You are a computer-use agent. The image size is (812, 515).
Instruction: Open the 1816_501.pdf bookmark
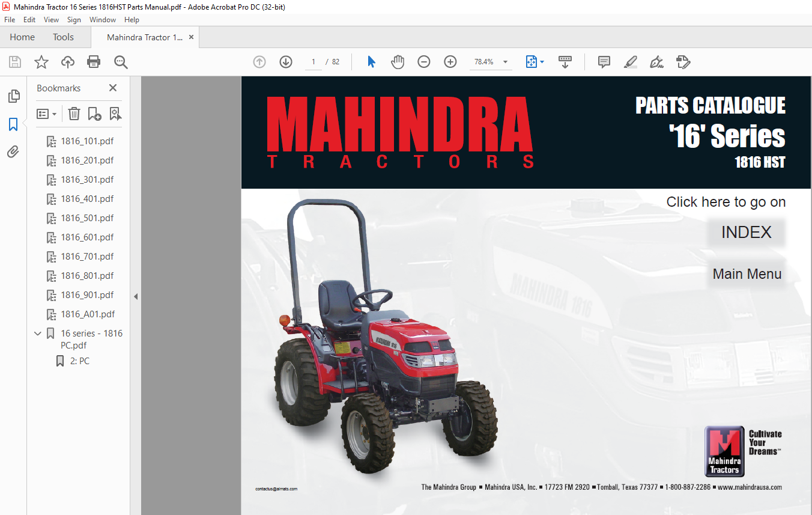pyautogui.click(x=87, y=218)
